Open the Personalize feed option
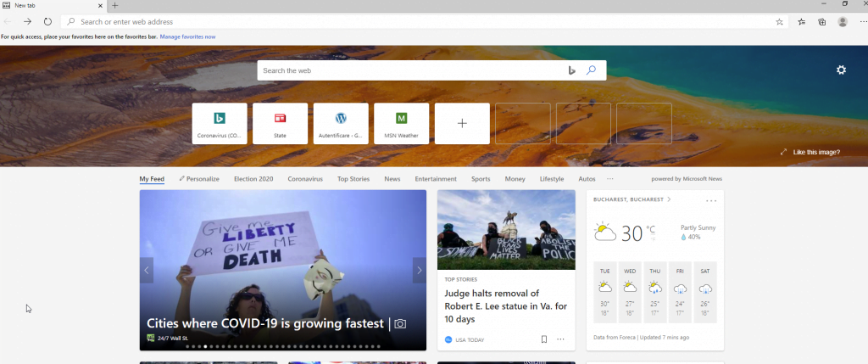The height and width of the screenshot is (364, 868). (x=199, y=179)
